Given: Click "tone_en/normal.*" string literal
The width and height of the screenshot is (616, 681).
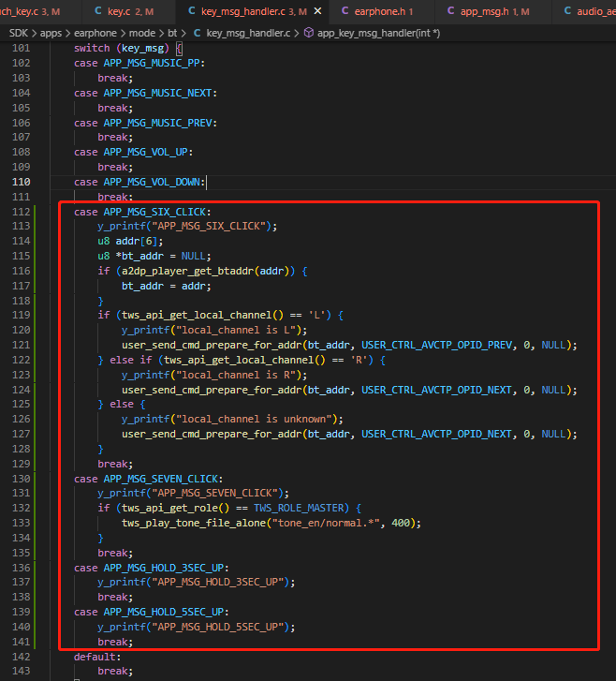Looking at the screenshot, I should coord(326,523).
